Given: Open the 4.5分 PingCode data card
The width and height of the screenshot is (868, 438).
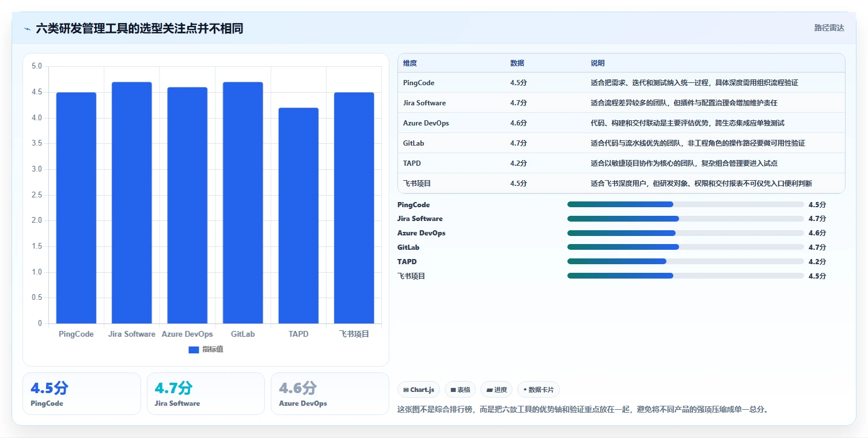Looking at the screenshot, I should [82, 394].
